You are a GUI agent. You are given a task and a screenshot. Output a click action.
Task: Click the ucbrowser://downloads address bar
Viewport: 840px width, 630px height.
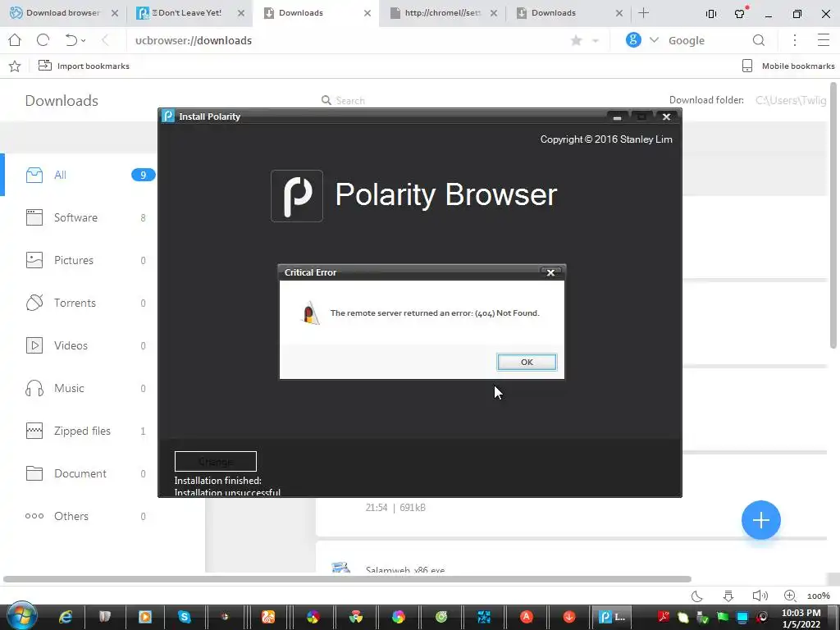(343, 41)
